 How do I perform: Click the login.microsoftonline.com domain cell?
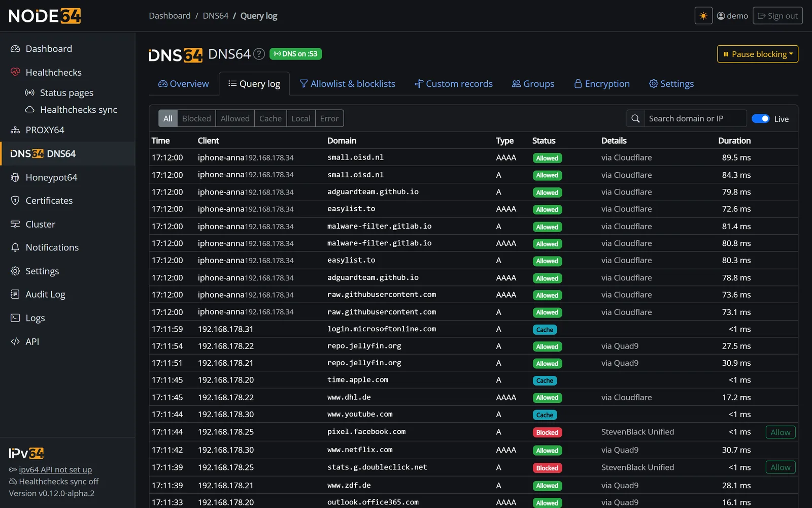coord(382,329)
